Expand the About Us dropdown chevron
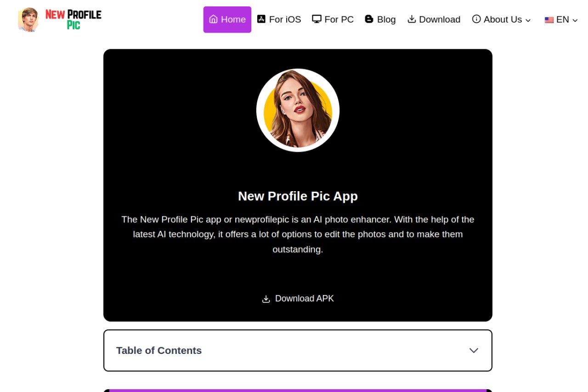The image size is (588, 392). 528,20
